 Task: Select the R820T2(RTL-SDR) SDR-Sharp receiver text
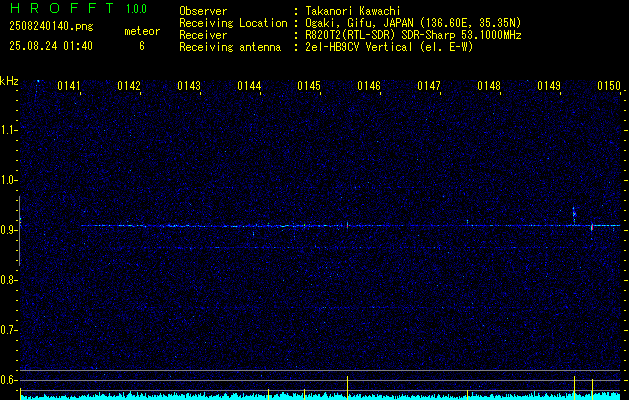pos(413,35)
